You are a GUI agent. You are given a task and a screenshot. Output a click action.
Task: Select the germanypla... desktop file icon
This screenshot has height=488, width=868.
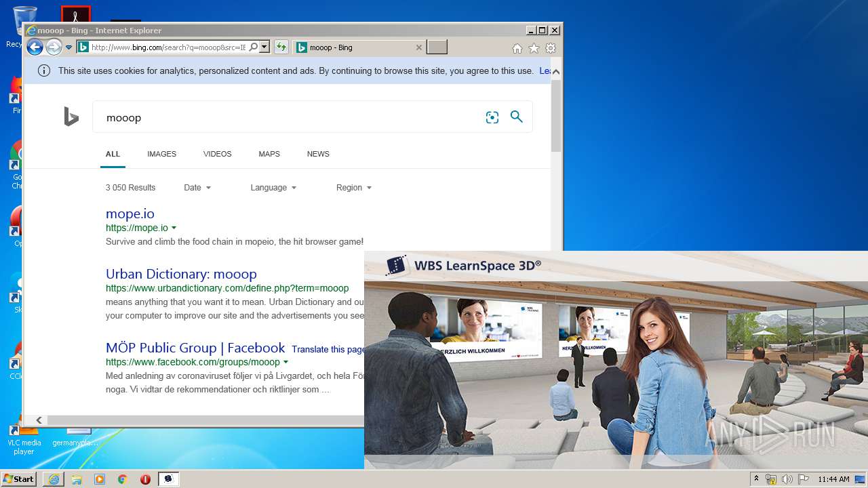[75, 437]
